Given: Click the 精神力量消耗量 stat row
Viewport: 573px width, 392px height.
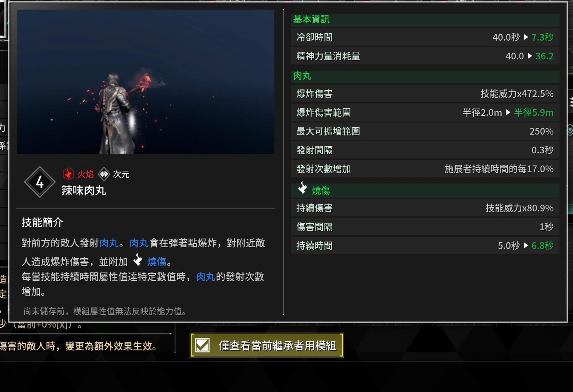Looking at the screenshot, I should point(425,56).
